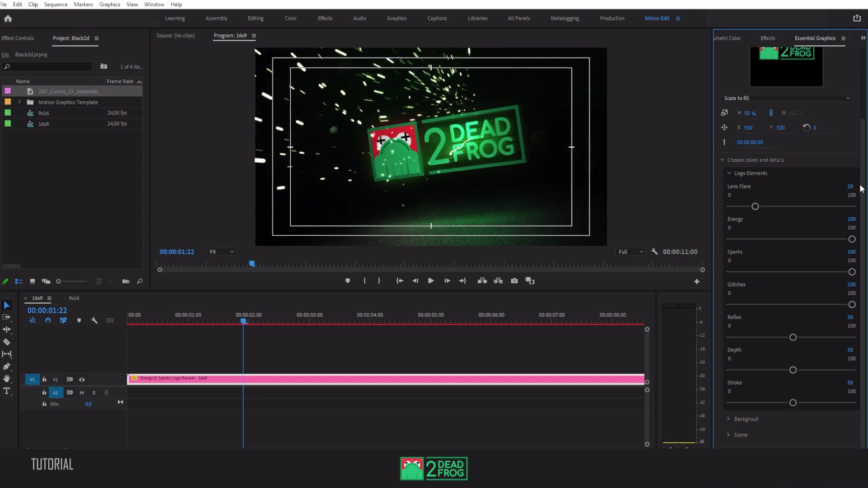Image resolution: width=868 pixels, height=488 pixels.
Task: Switch to the Color workspace
Action: [x=291, y=19]
